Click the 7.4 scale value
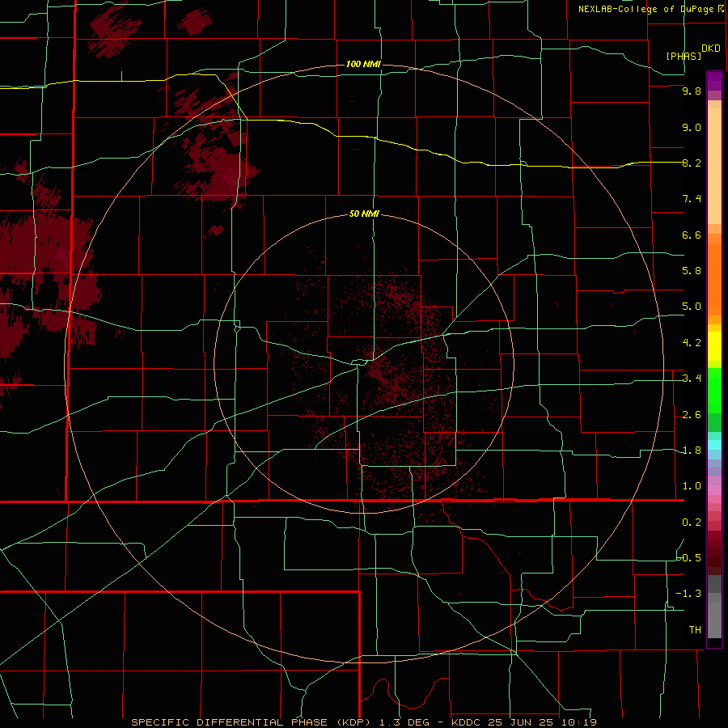 692,199
